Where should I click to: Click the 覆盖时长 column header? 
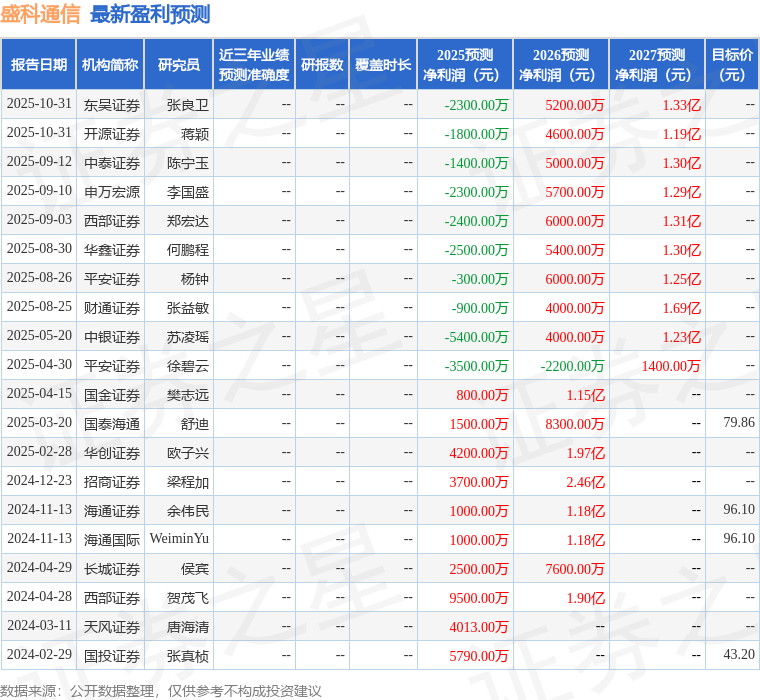(383, 64)
